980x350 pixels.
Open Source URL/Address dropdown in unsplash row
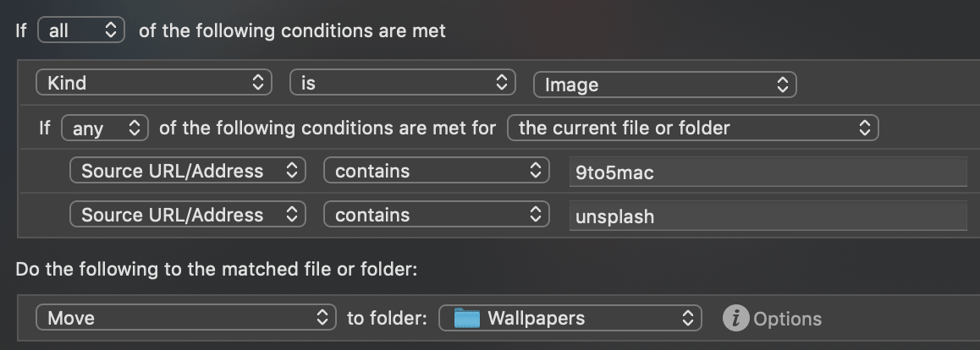coord(187,216)
